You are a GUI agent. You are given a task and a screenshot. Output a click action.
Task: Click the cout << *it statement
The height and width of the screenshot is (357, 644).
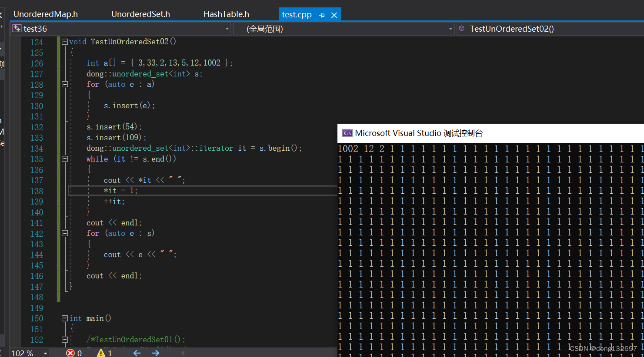click(x=144, y=180)
